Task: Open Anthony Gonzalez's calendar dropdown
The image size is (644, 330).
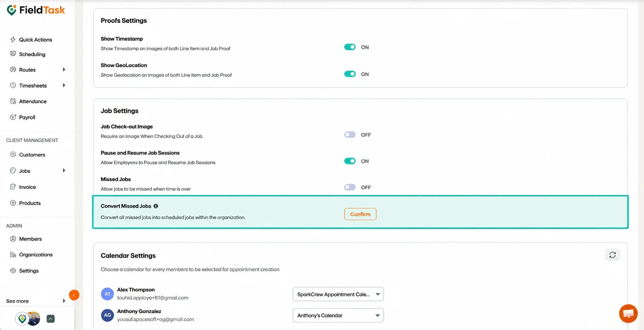Action: coord(338,315)
